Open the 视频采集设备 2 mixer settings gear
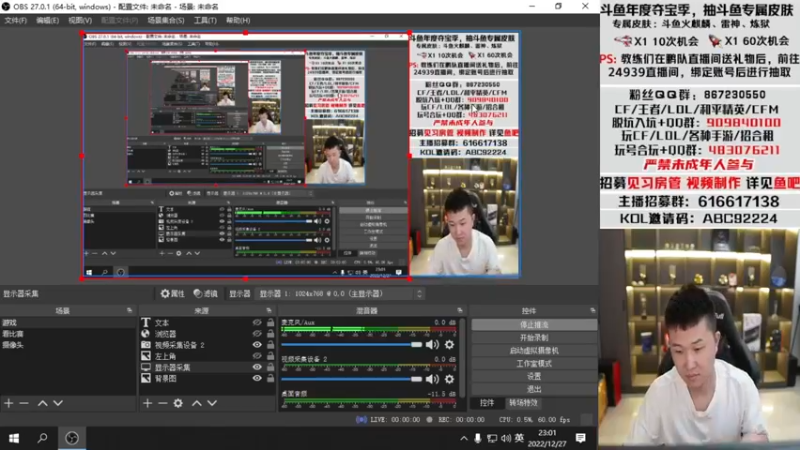This screenshot has height=450, width=800. pyautogui.click(x=449, y=379)
